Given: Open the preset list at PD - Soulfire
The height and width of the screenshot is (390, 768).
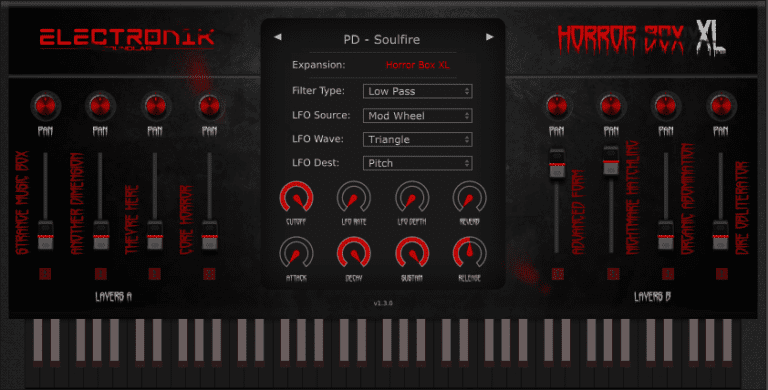Looking at the screenshot, I should pos(382,39).
